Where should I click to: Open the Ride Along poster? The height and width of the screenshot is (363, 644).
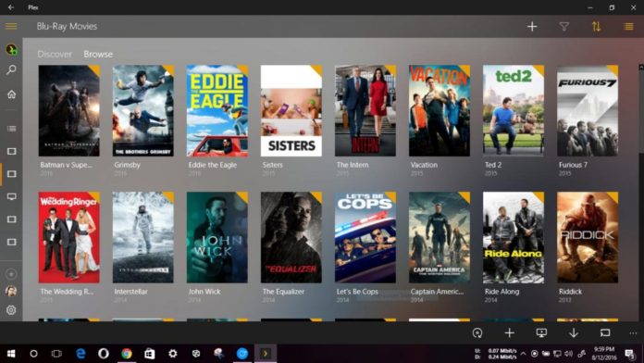point(514,237)
